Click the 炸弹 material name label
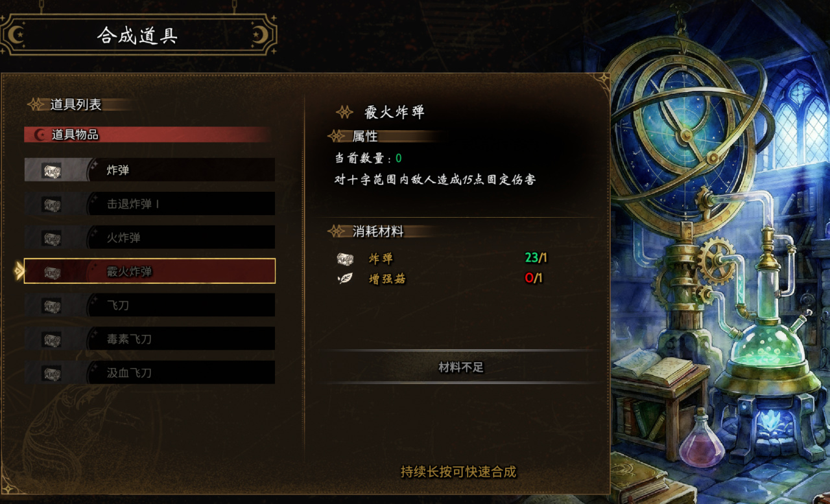Image resolution: width=830 pixels, height=504 pixels. pos(381,258)
